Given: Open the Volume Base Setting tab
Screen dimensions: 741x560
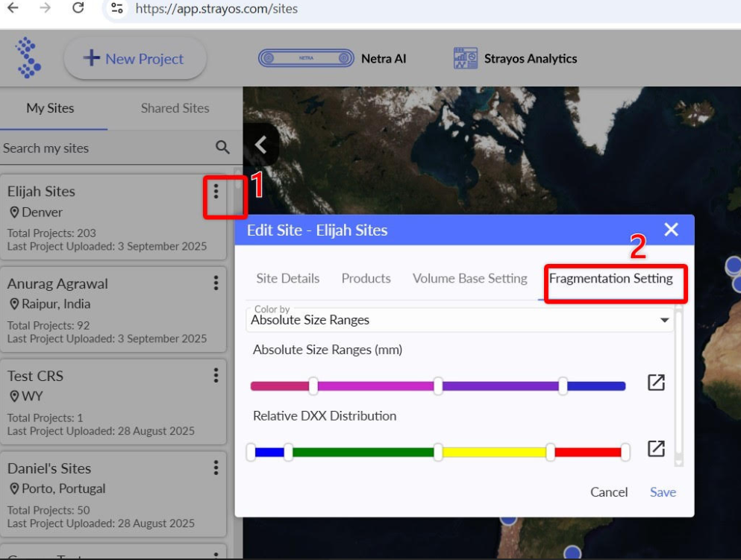Looking at the screenshot, I should point(469,278).
